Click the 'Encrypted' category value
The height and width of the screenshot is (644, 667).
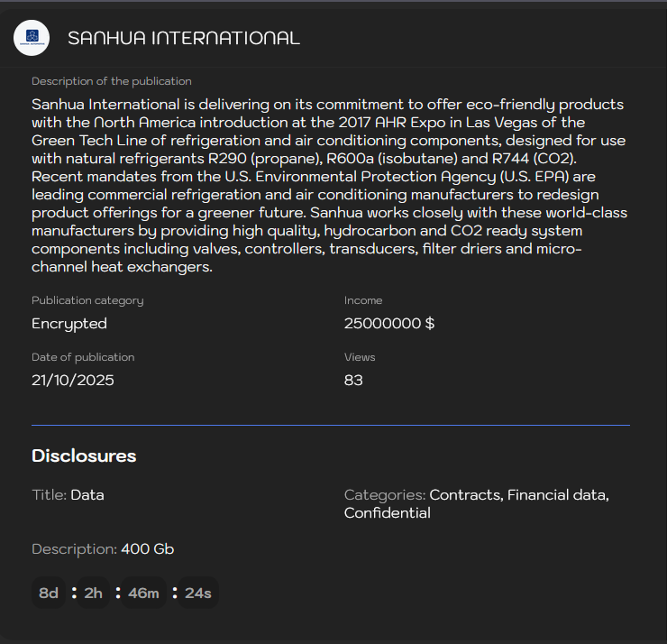click(x=69, y=324)
